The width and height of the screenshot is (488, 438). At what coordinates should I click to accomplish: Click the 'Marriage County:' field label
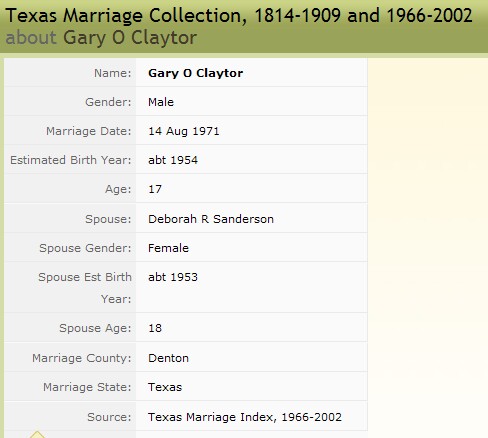point(82,358)
